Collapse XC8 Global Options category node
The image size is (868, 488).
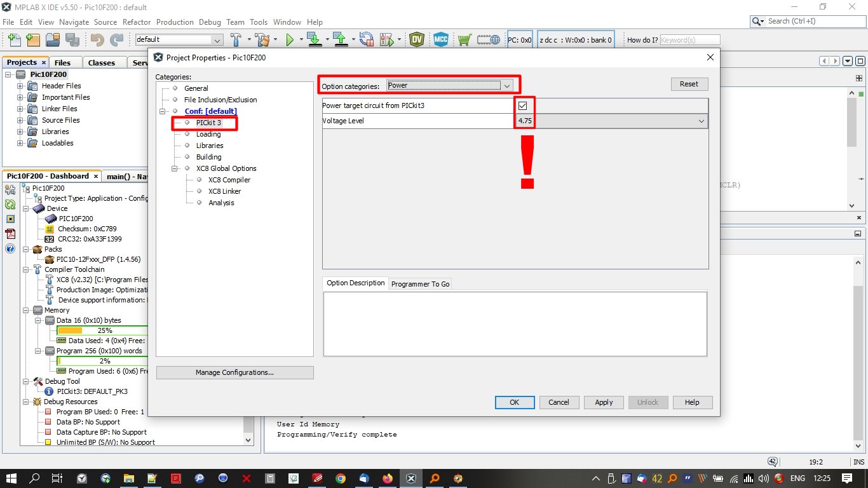(x=175, y=168)
